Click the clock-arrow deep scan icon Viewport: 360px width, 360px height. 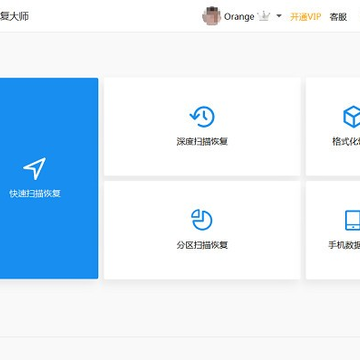[202, 117]
